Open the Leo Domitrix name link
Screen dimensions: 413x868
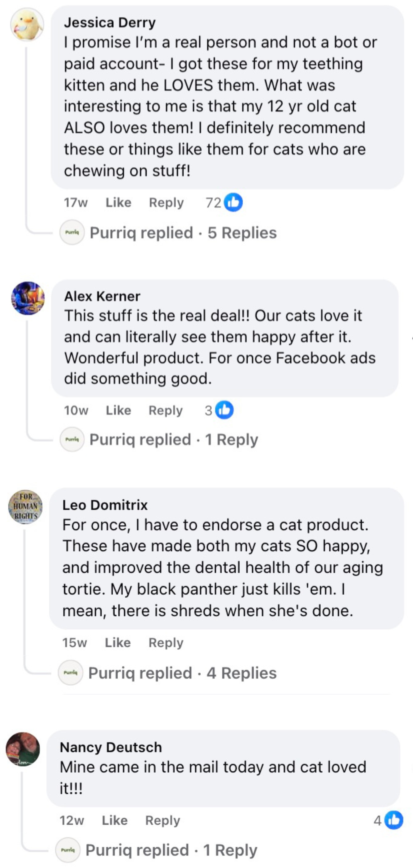click(x=105, y=505)
